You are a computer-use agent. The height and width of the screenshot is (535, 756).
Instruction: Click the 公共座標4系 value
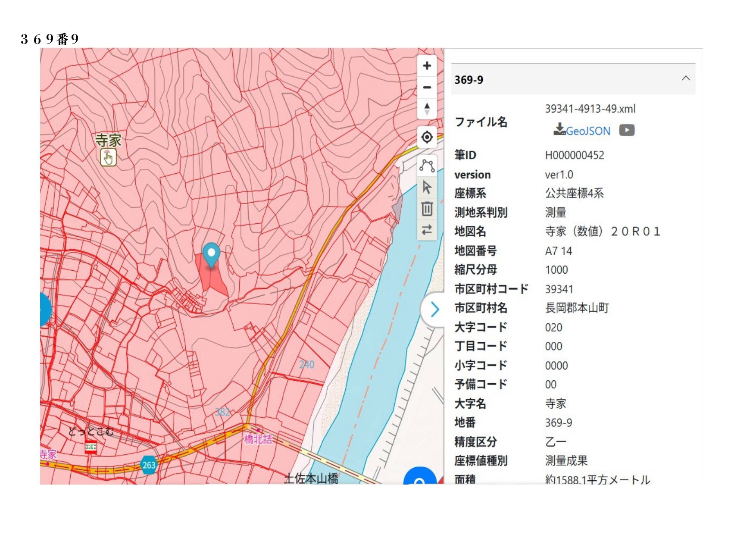(575, 193)
